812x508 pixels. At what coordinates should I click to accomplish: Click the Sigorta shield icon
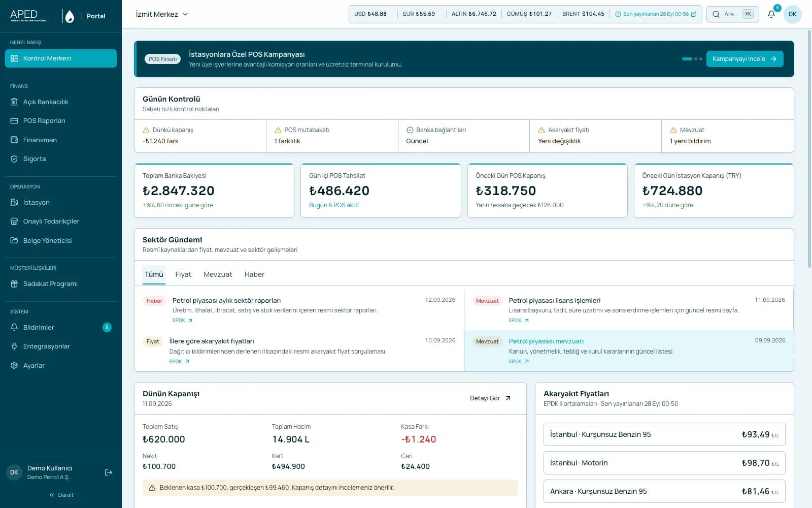coord(14,159)
